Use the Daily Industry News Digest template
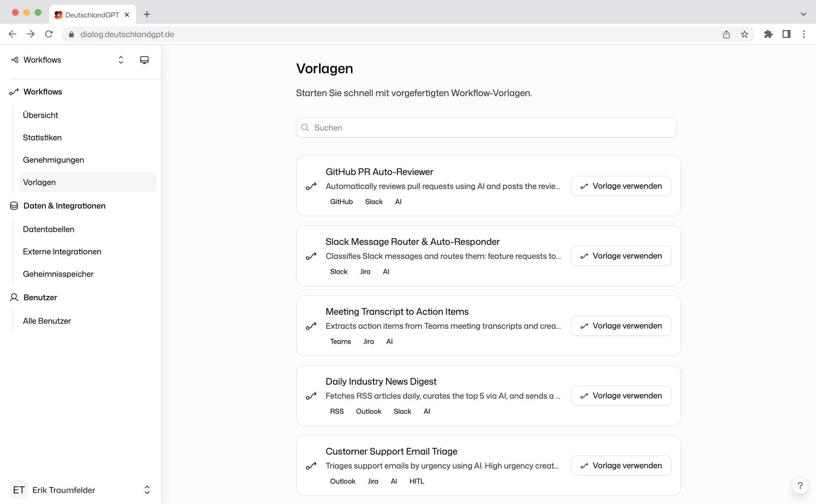816x504 pixels. [x=621, y=396]
